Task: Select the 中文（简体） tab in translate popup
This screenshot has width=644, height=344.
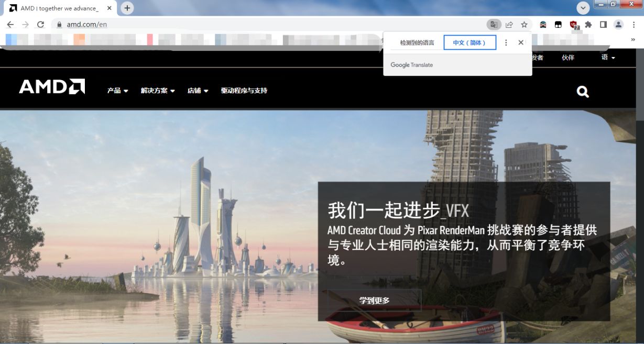Action: (x=470, y=43)
